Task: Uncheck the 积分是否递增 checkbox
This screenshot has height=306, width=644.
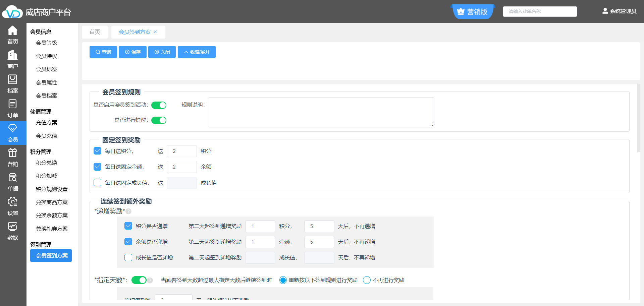Action: [128, 226]
